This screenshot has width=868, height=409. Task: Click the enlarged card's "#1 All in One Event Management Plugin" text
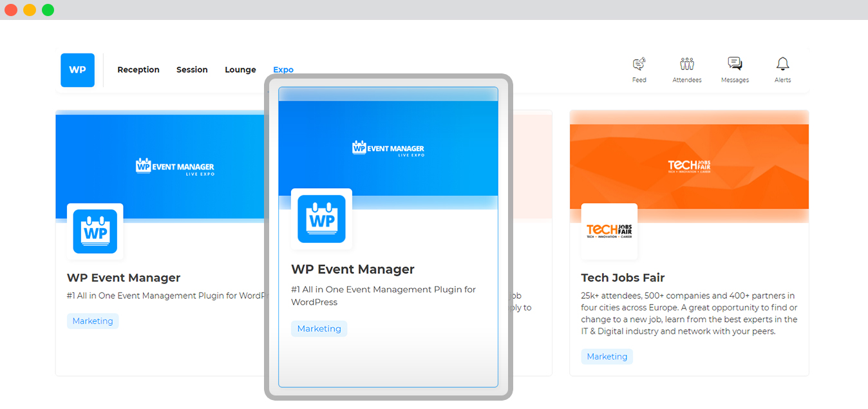point(384,296)
